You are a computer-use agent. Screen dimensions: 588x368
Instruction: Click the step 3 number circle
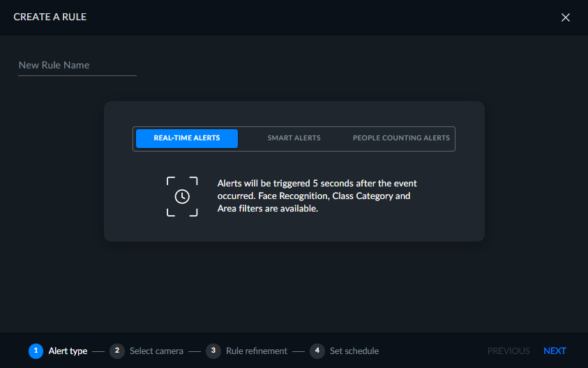point(213,351)
